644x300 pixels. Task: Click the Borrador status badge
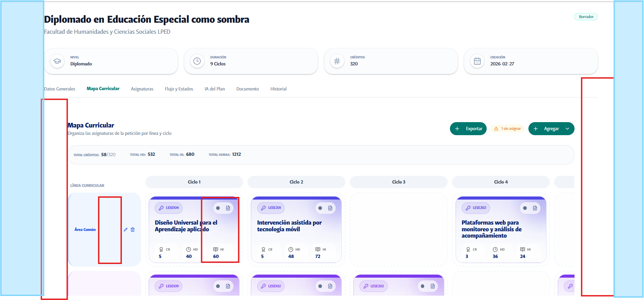coord(586,17)
